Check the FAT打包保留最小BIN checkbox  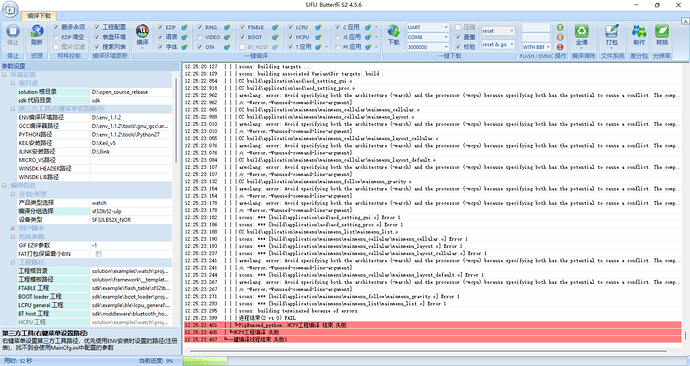tap(99, 254)
